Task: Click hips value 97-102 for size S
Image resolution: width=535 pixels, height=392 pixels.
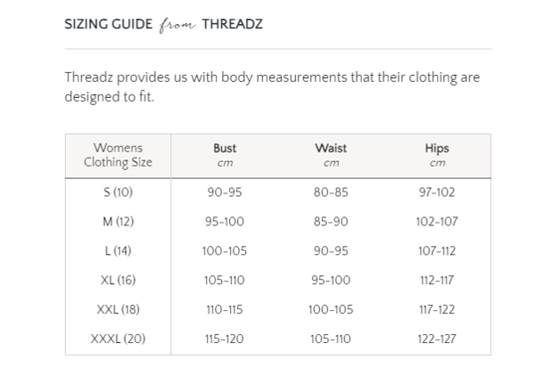Action: pyautogui.click(x=437, y=192)
